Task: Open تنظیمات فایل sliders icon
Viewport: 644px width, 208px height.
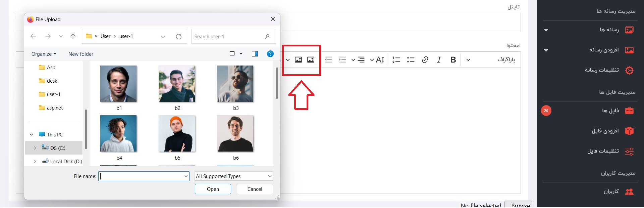Action: click(629, 151)
